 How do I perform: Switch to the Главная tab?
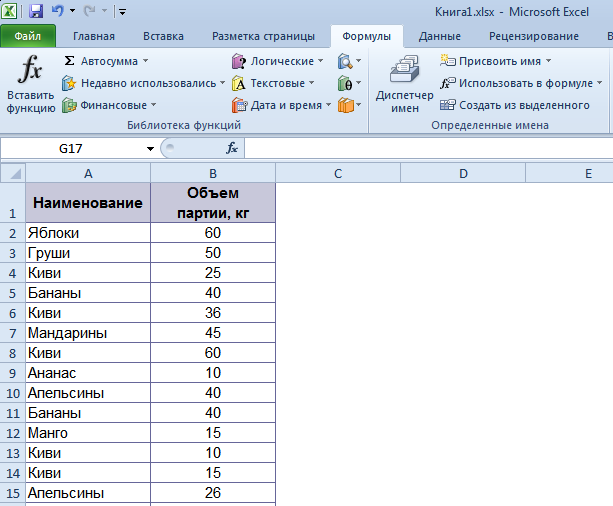(93, 36)
